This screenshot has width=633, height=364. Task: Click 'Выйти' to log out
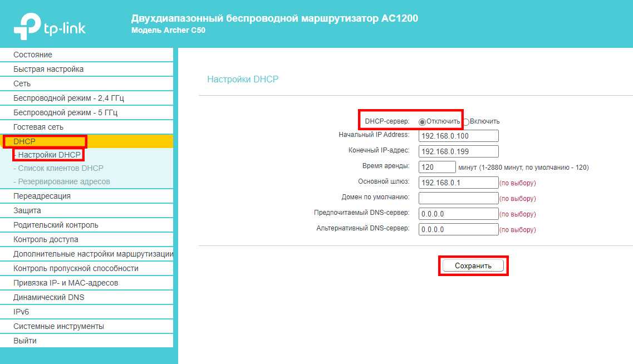[25, 341]
